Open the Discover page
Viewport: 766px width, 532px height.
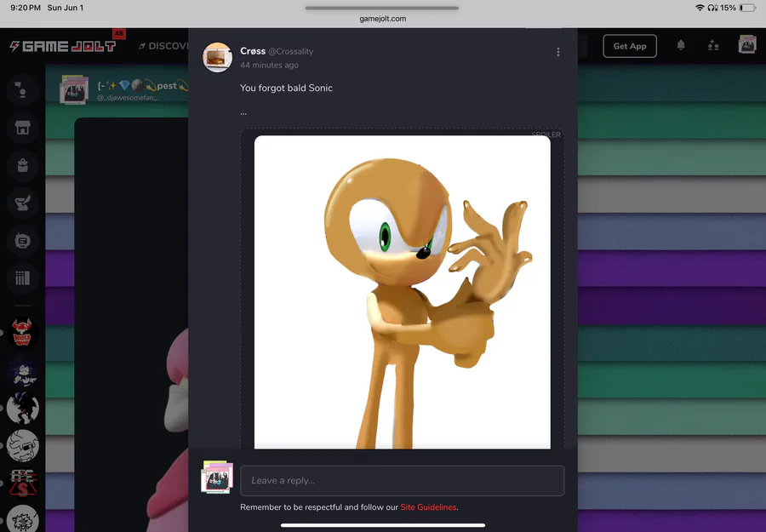coord(163,46)
